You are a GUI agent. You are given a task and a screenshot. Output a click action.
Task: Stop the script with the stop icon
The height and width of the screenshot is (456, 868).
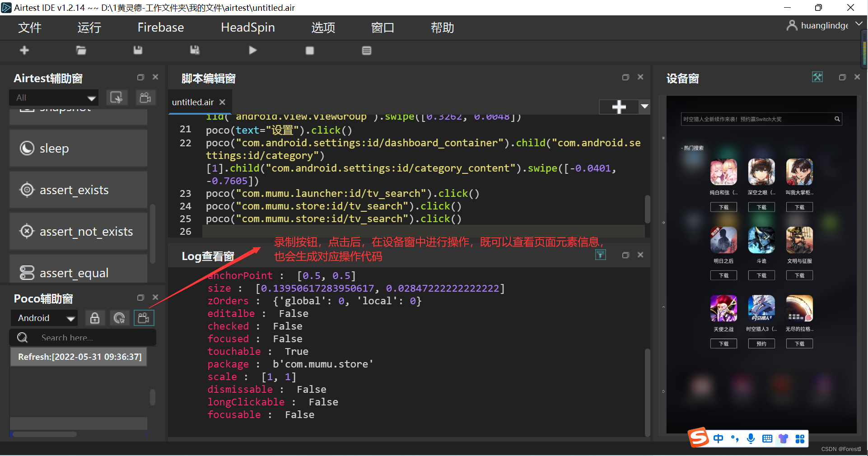310,51
